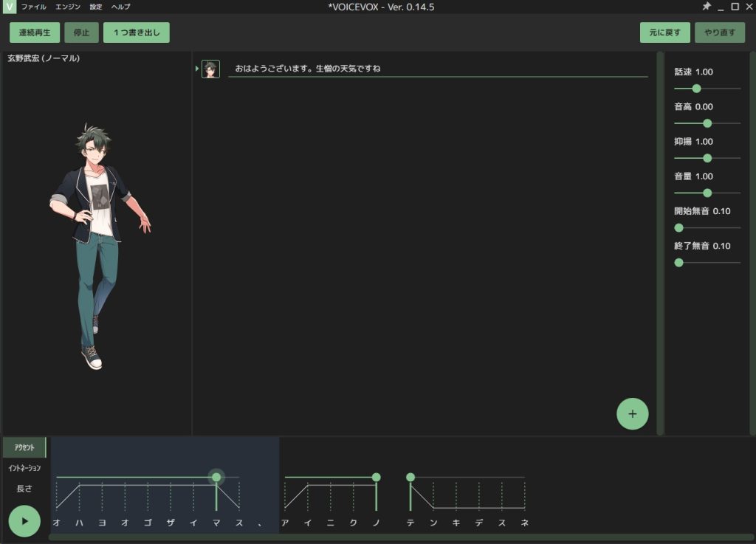Click the 話速 speed slider handle
Viewport: 756px width, 544px height.
tap(696, 89)
